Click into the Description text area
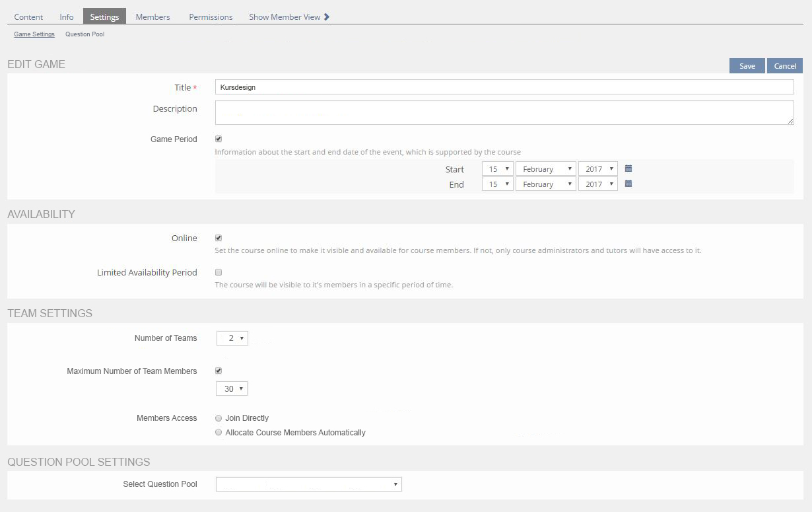This screenshot has height=512, width=812. coord(504,112)
